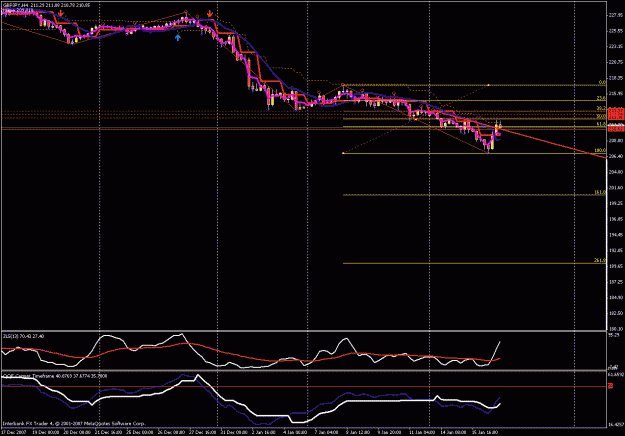Click the 17 Dec 2007 date label
Viewport: 625px width, 436px height.
[x=13, y=432]
